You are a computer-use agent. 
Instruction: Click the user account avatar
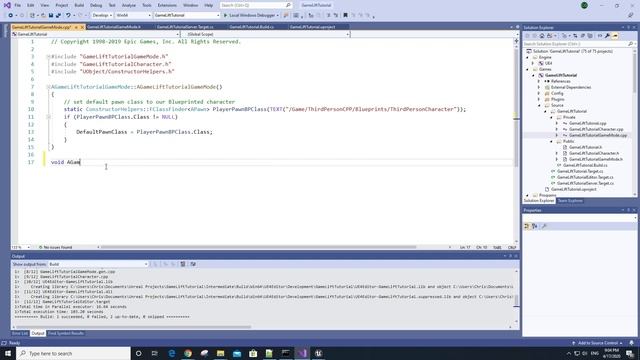[x=584, y=5]
